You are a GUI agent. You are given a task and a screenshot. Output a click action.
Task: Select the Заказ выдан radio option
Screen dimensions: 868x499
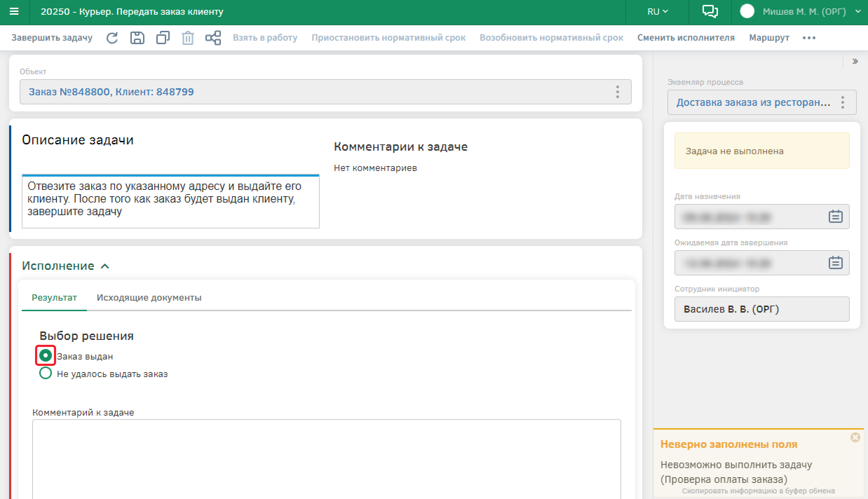(x=46, y=356)
